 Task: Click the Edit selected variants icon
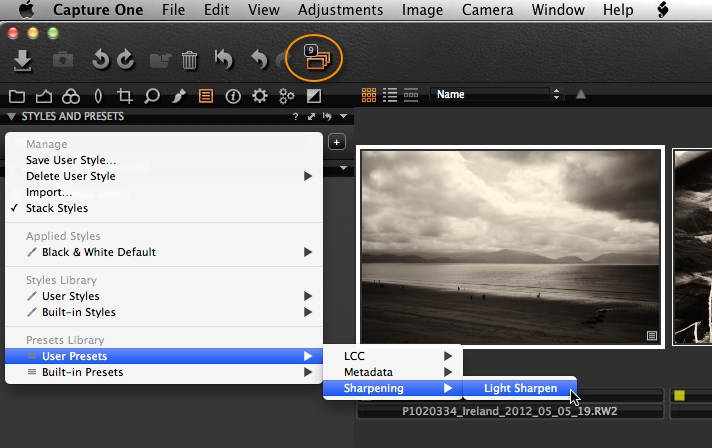tap(316, 58)
